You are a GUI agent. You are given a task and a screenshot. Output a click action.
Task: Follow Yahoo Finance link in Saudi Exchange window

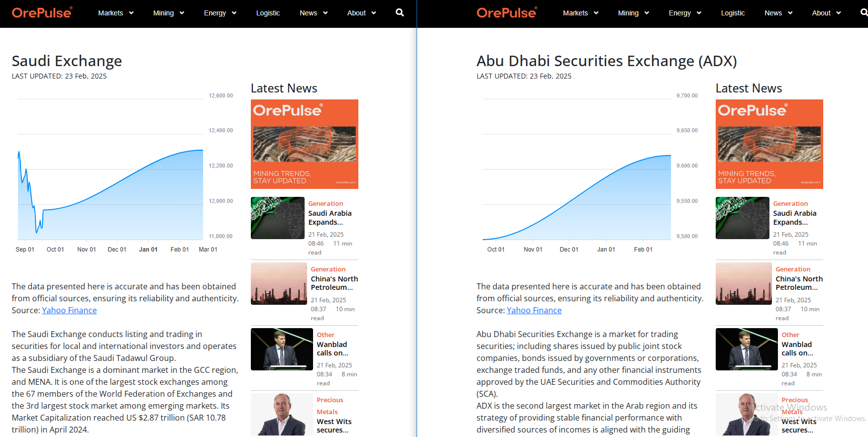click(x=69, y=310)
